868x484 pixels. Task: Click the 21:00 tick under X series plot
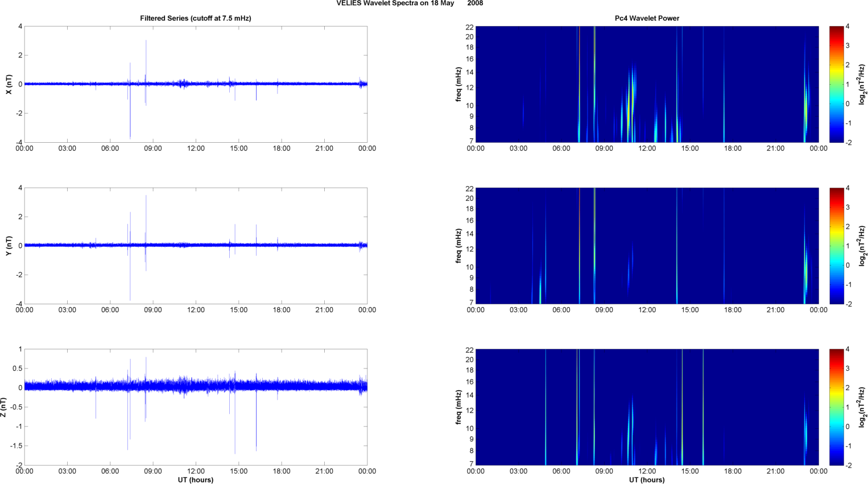(324, 148)
